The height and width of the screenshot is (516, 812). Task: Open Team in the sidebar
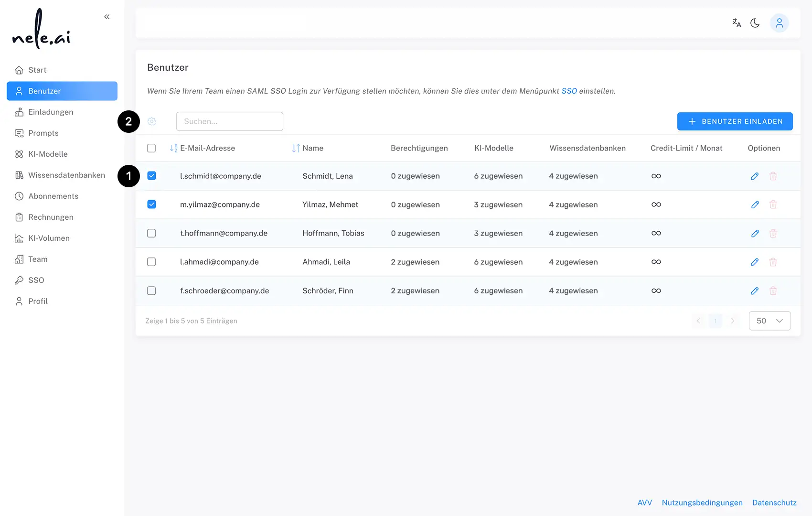[x=62, y=259]
